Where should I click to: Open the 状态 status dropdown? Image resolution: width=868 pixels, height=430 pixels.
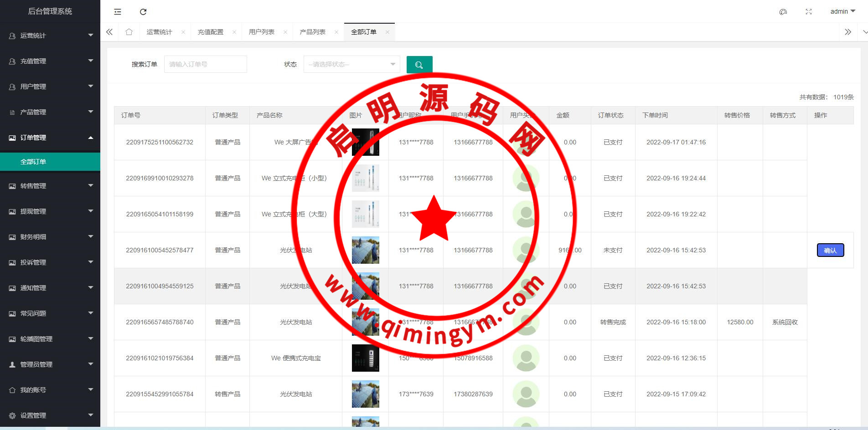351,65
